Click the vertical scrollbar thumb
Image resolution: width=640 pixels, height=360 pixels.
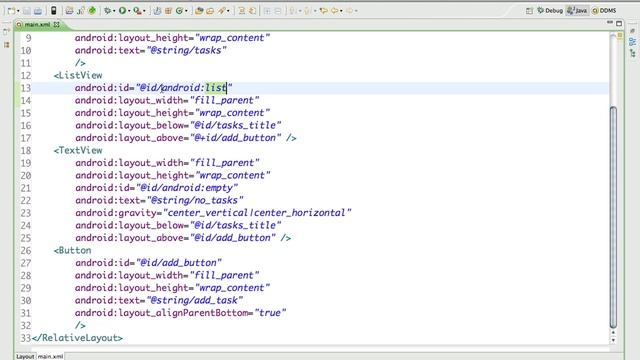(613, 216)
